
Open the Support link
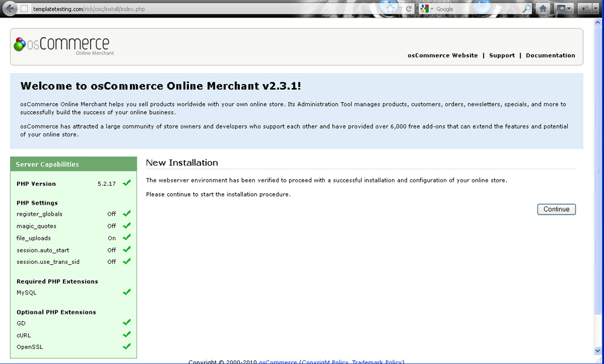click(x=502, y=56)
